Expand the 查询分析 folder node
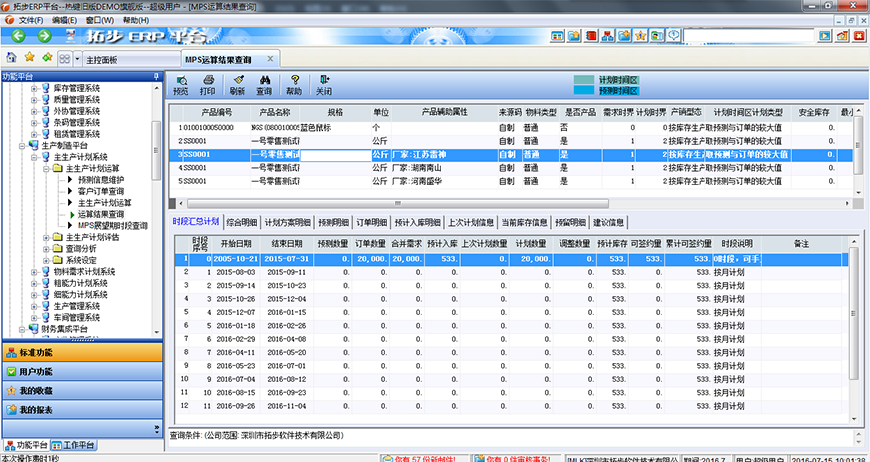Viewport: 870px width, 462px height. point(46,248)
